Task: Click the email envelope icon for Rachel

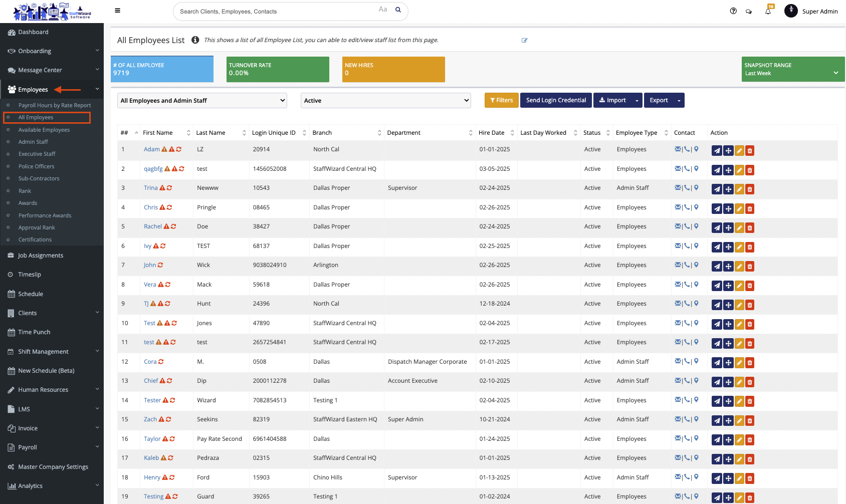Action: point(678,226)
